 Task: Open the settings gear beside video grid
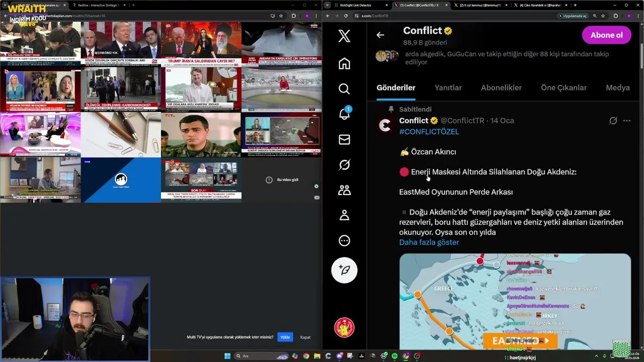click(316, 186)
